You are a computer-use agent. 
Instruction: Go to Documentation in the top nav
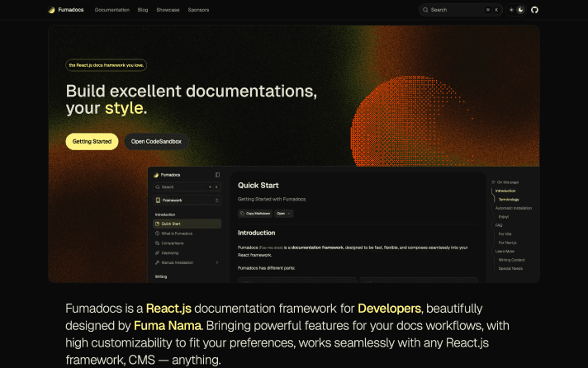click(x=112, y=10)
